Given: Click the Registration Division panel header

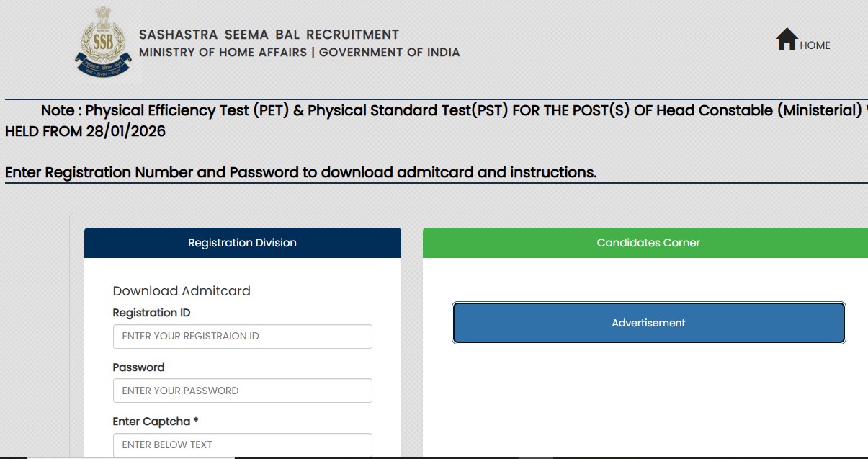Looking at the screenshot, I should (242, 243).
